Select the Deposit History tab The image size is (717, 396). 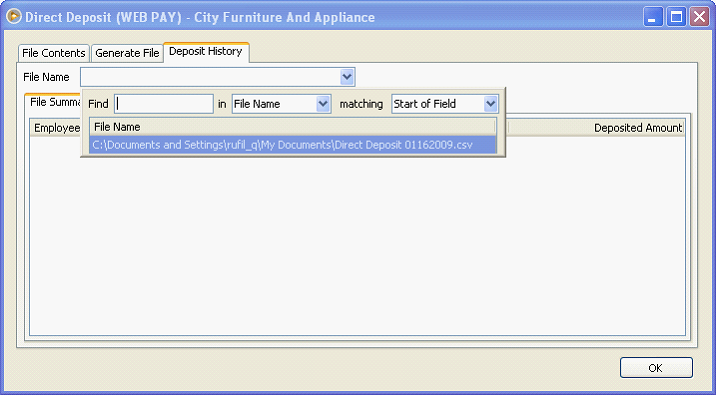coord(206,52)
